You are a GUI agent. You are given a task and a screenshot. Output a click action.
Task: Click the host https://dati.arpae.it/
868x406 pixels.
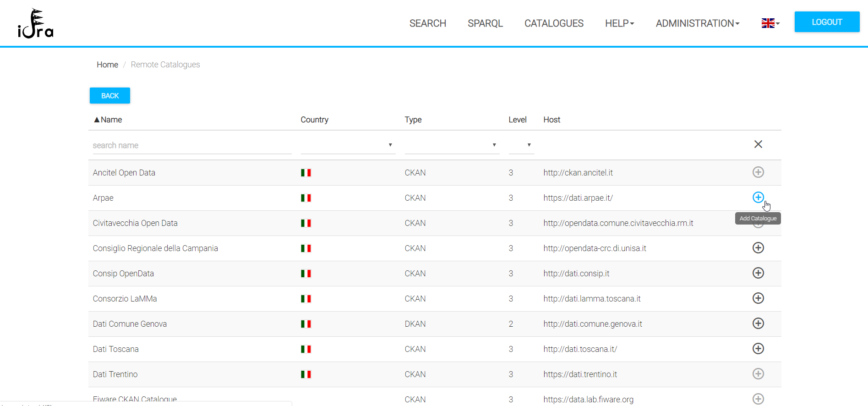(x=578, y=198)
